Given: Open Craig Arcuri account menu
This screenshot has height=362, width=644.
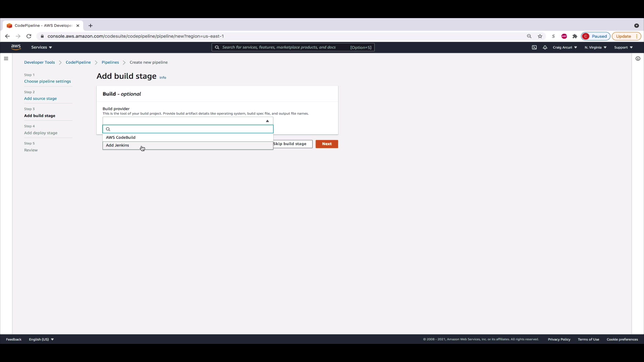Looking at the screenshot, I should pos(565,47).
